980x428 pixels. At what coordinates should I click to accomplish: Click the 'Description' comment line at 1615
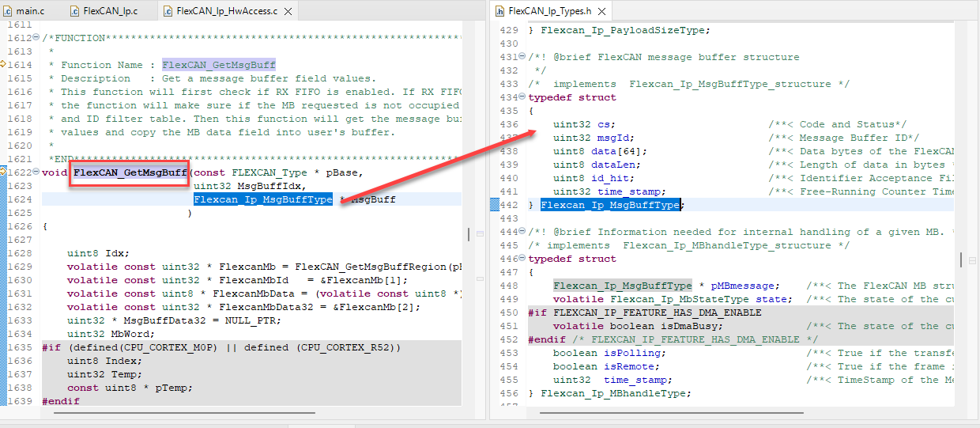point(213,78)
